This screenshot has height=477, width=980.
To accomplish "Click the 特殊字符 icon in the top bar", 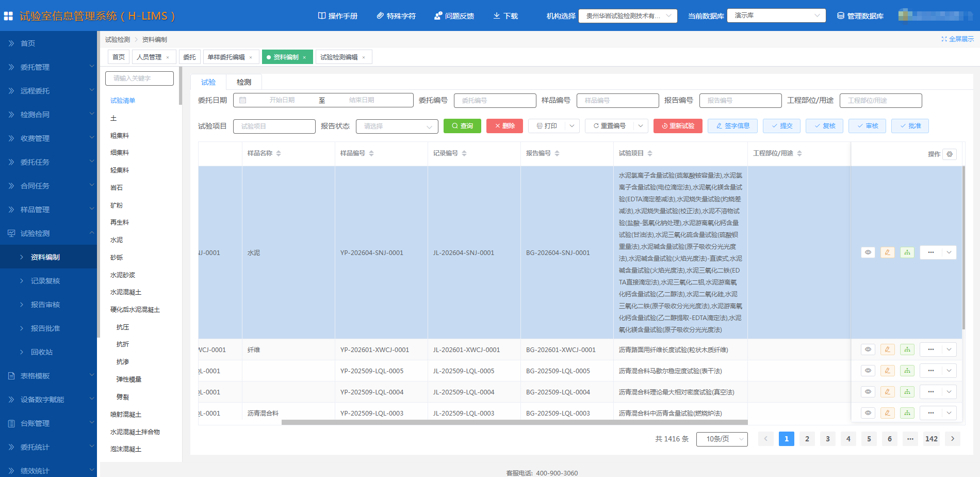I will tap(380, 16).
